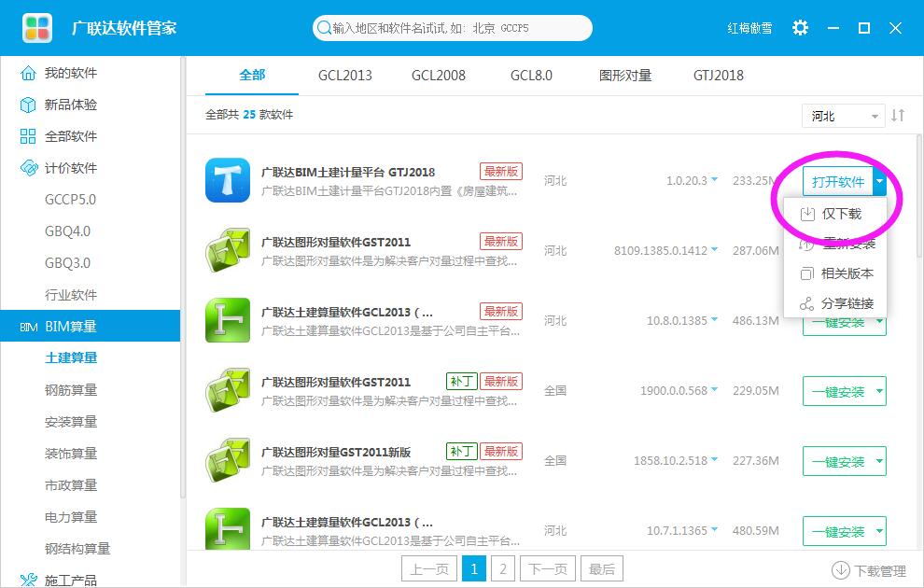924x588 pixels.
Task: Click the 上一页 previous page button
Action: (x=429, y=568)
